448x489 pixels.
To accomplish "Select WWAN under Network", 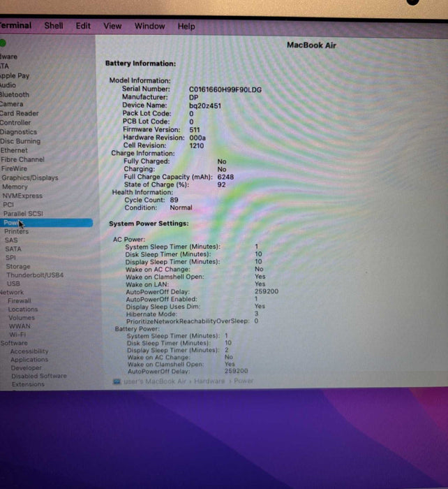I will pos(20,326).
